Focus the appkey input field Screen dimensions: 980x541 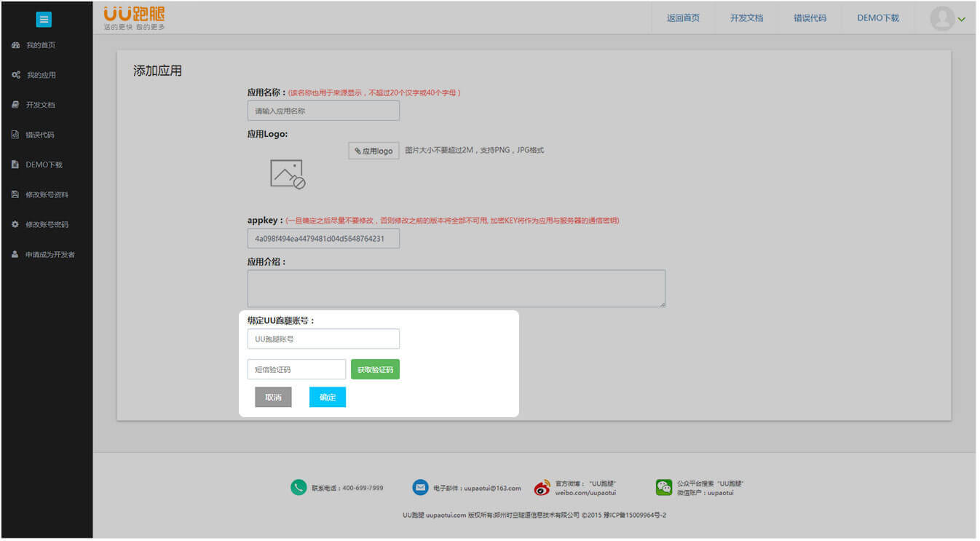coord(323,238)
